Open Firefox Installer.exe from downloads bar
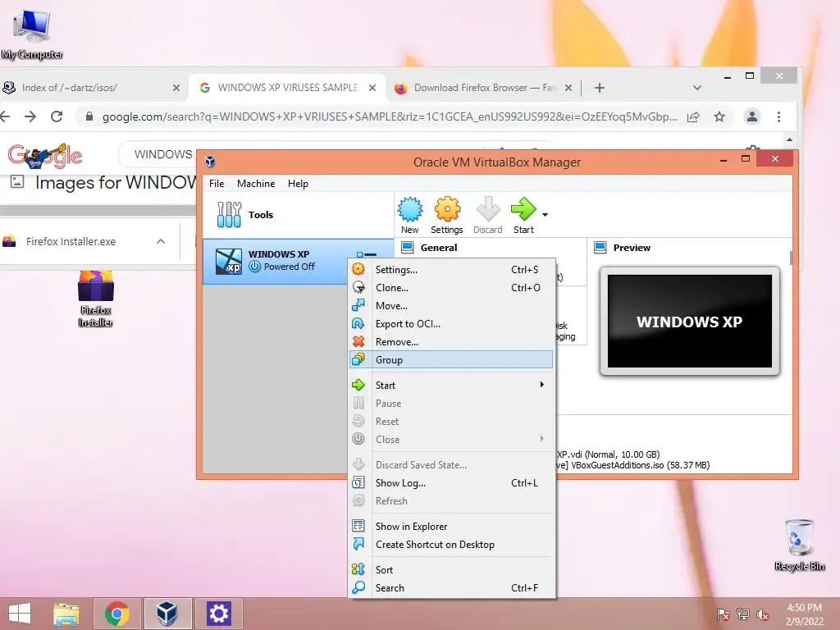This screenshot has height=630, width=840. [x=71, y=242]
